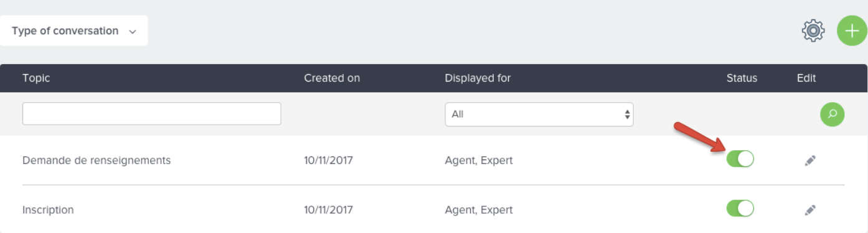This screenshot has width=868, height=233.
Task: Select the Status column header
Action: pos(742,78)
